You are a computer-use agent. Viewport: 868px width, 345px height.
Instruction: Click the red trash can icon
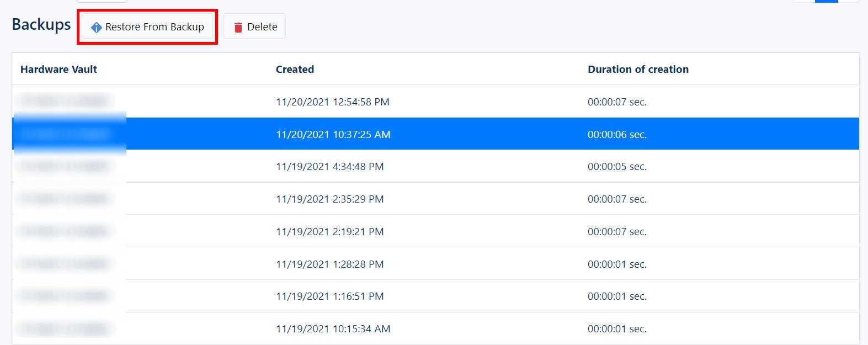[x=238, y=28]
